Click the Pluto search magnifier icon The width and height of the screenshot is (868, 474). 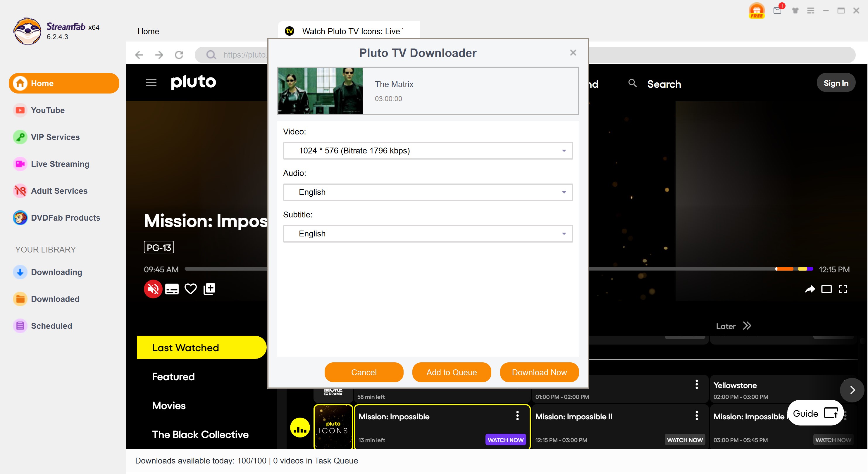coord(633,83)
